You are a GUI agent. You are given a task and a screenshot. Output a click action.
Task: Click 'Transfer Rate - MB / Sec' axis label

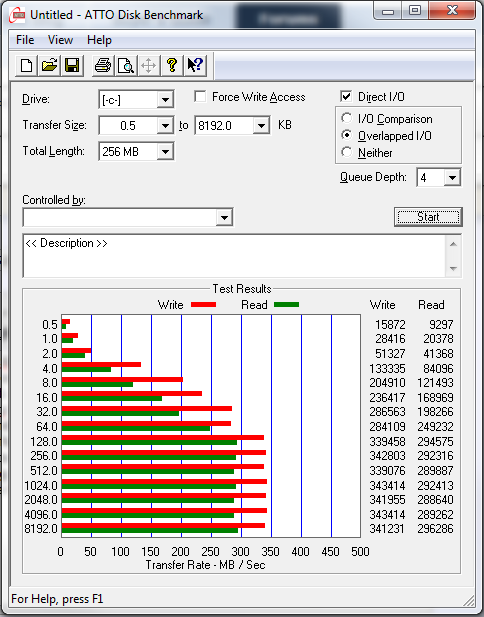(205, 565)
